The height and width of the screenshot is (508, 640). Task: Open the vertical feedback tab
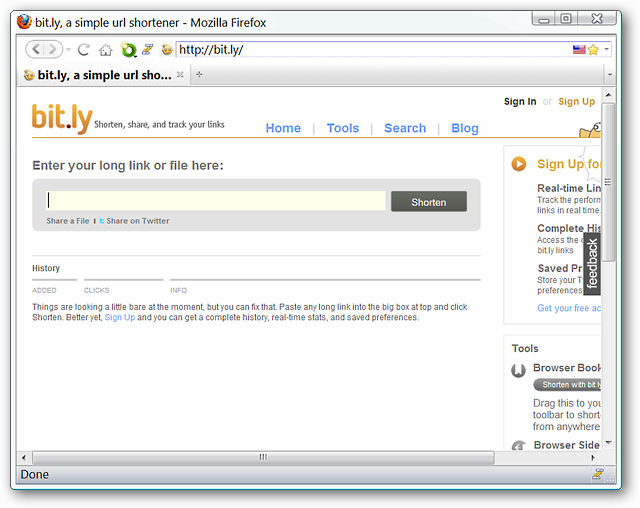point(592,264)
